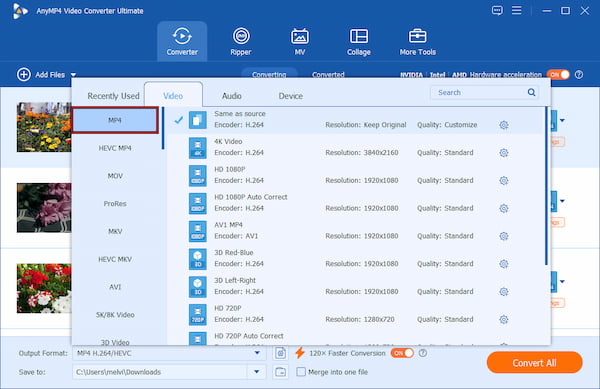This screenshot has width=600, height=389.
Task: Choose the 3D Left-Right preset
Action: [x=355, y=286]
